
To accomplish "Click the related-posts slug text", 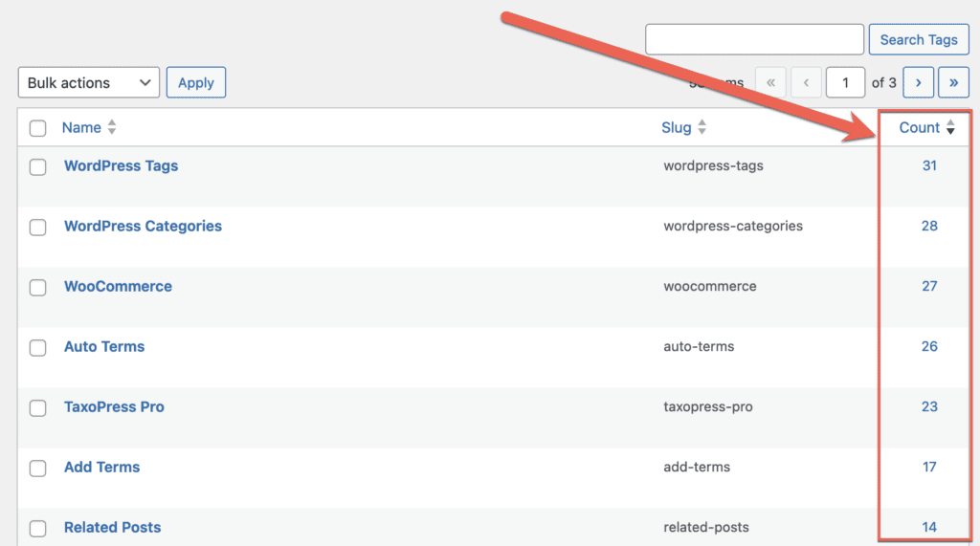I will coord(706,528).
